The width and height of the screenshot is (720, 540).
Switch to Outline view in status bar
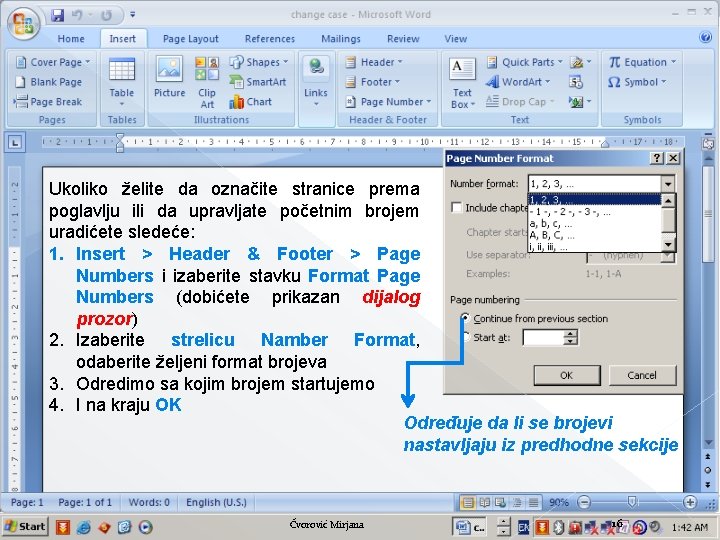517,503
